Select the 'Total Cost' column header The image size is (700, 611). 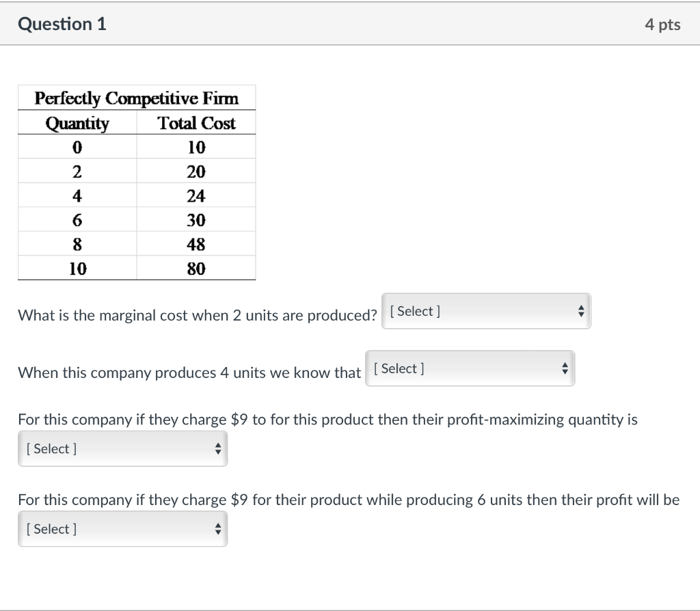196,123
